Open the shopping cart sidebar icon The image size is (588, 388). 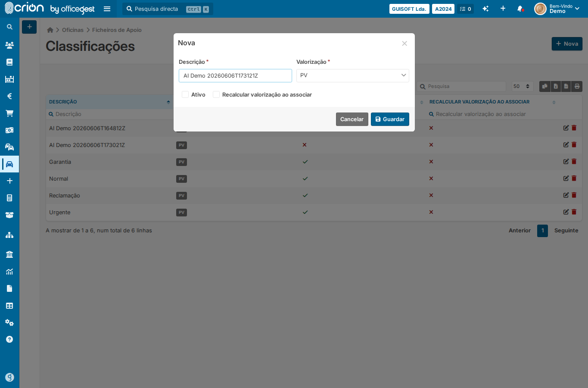pos(9,113)
